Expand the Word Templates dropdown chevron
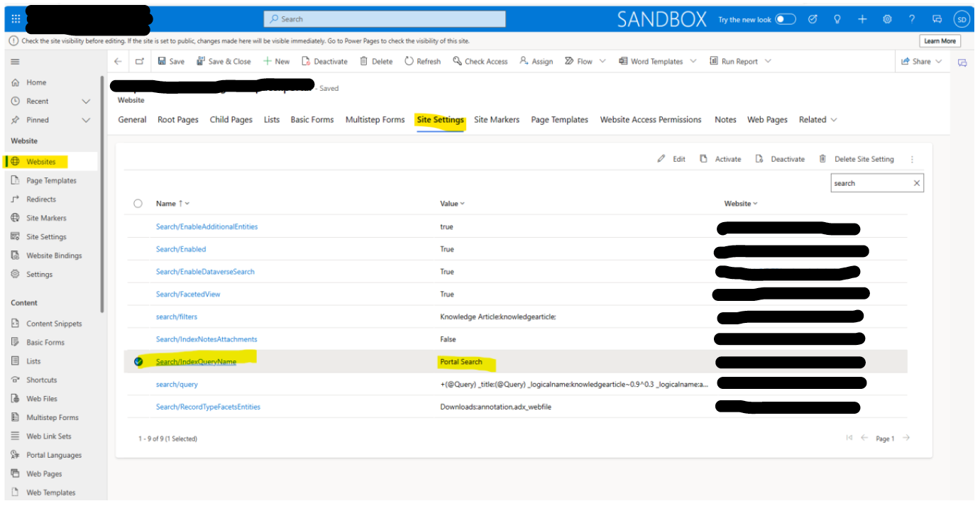The image size is (980, 506). [693, 62]
